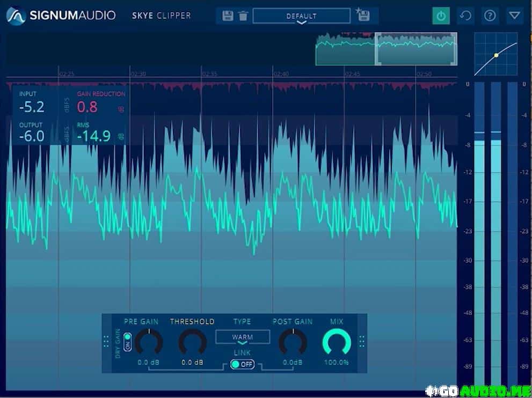This screenshot has height=398, width=532.
Task: Click the THRESHOLD value 0.0 dB
Action: (192, 363)
